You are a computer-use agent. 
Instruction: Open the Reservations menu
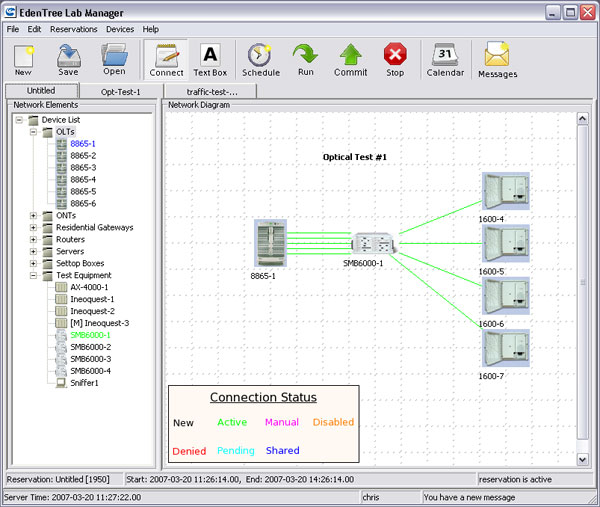click(x=73, y=30)
